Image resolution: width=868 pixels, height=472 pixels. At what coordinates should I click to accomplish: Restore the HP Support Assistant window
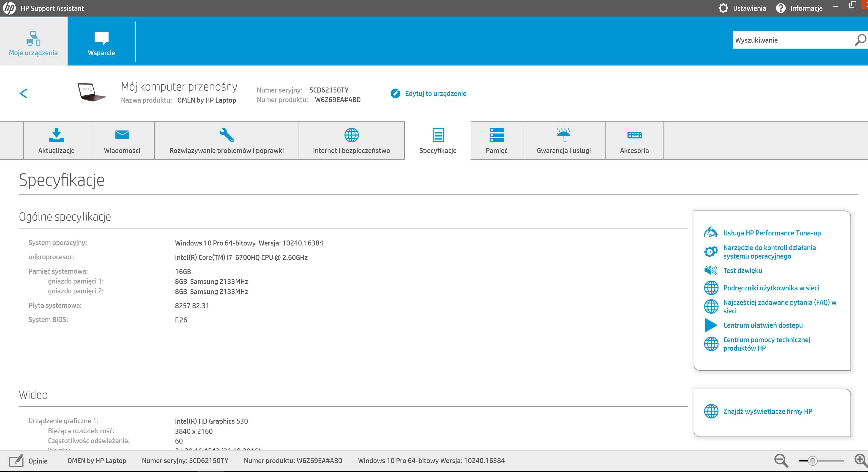click(x=852, y=5)
